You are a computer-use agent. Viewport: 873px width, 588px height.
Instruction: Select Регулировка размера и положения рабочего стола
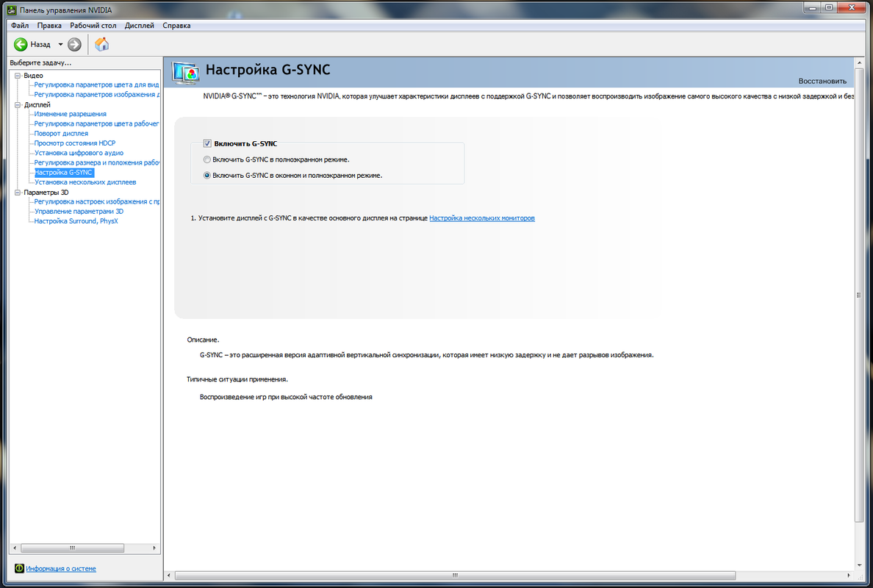tap(97, 162)
